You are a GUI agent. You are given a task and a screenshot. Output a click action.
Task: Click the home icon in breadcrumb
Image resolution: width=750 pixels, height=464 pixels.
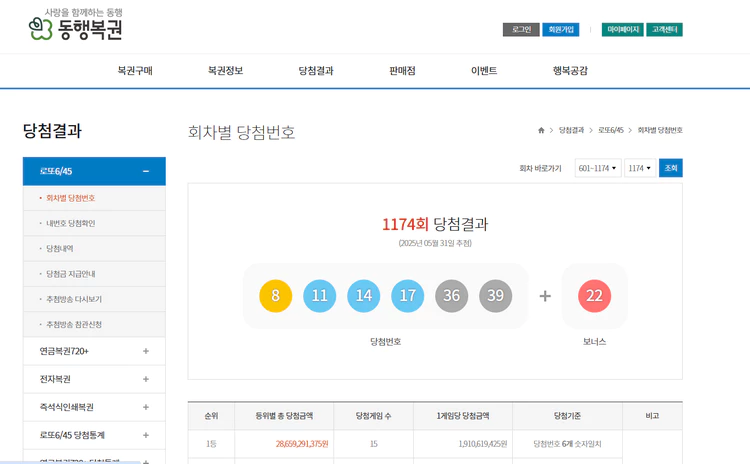point(541,130)
